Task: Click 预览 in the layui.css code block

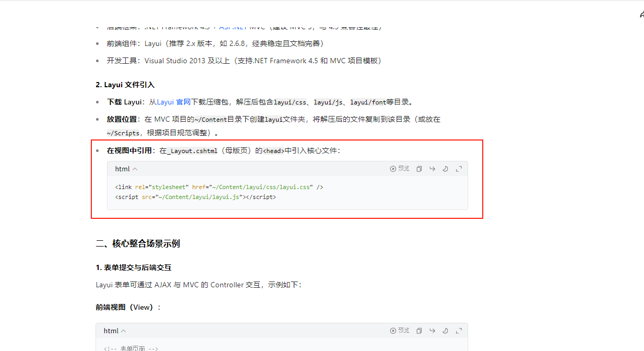Action: 400,169
